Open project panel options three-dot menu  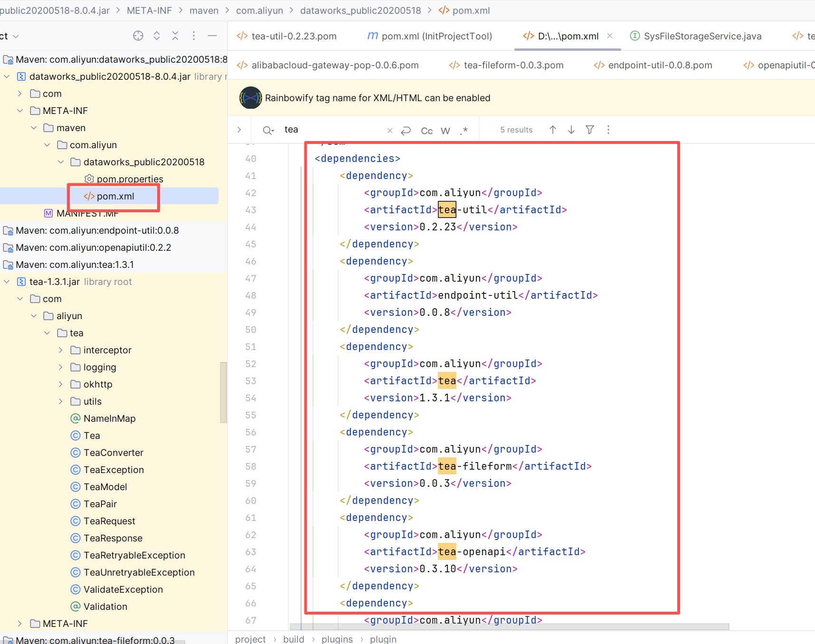point(194,36)
